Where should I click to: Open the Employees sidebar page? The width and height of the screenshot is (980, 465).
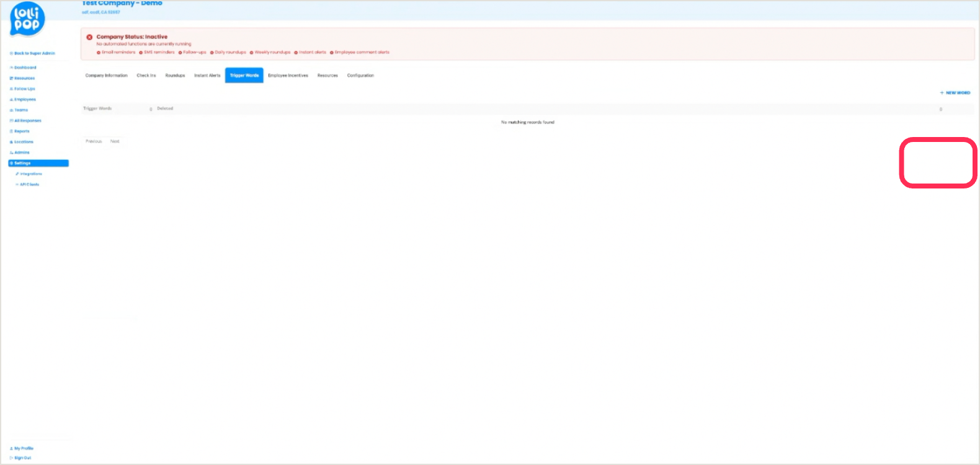(x=23, y=99)
